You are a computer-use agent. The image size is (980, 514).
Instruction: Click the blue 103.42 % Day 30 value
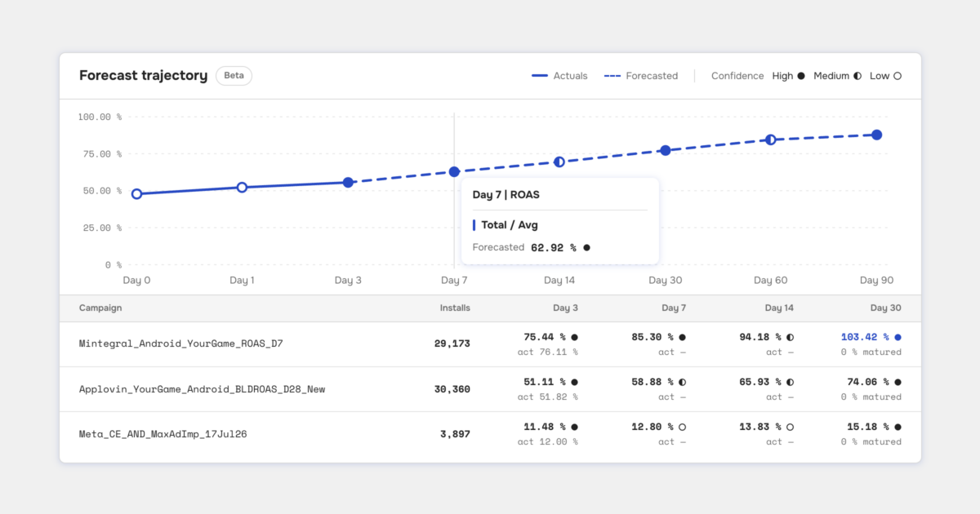(865, 337)
